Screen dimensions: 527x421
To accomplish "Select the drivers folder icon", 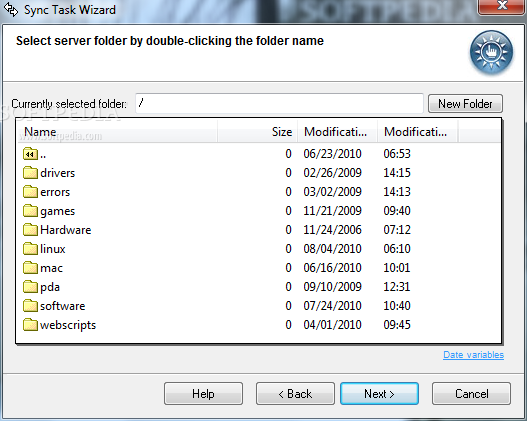I will [30, 173].
